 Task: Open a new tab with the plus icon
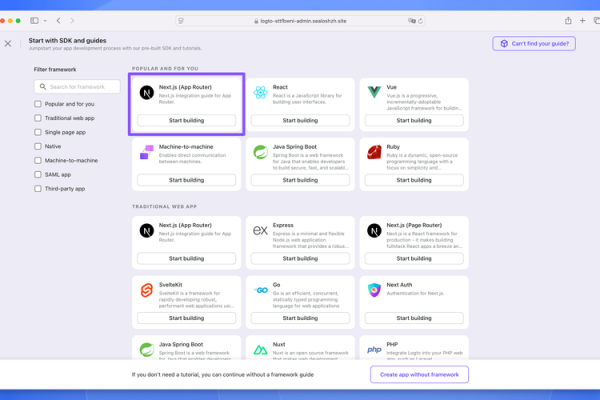(582, 21)
